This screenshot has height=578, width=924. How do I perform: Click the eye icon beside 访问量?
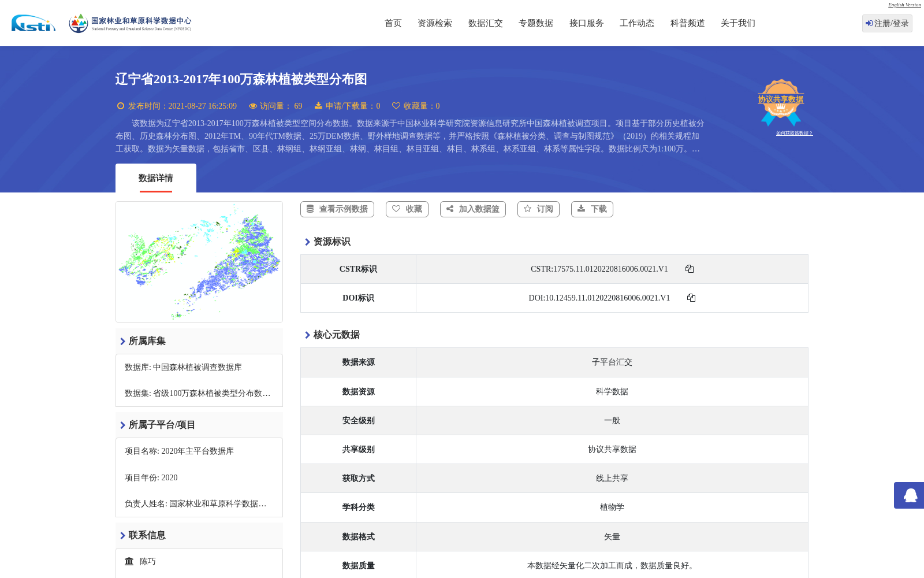(253, 106)
